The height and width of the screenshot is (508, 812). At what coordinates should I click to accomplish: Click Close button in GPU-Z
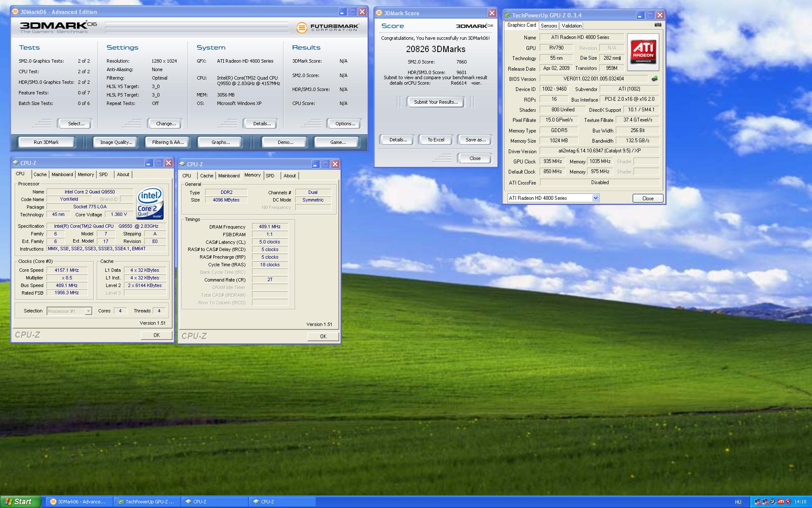tap(647, 198)
